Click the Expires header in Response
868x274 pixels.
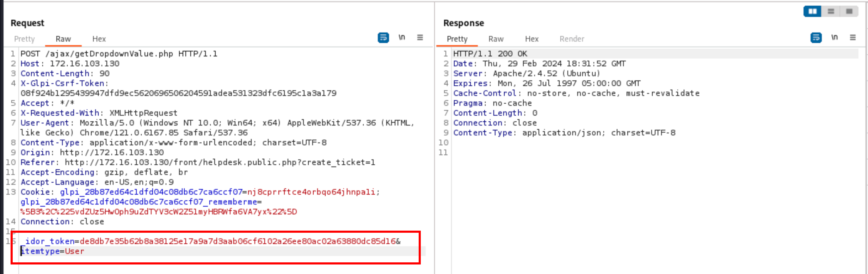tap(547, 83)
